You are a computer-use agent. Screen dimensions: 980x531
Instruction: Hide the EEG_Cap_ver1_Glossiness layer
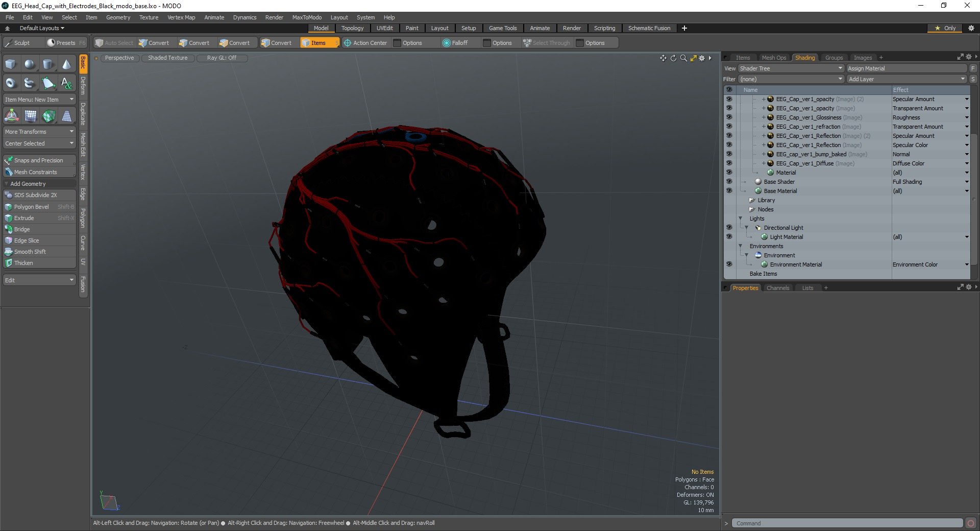pyautogui.click(x=729, y=117)
